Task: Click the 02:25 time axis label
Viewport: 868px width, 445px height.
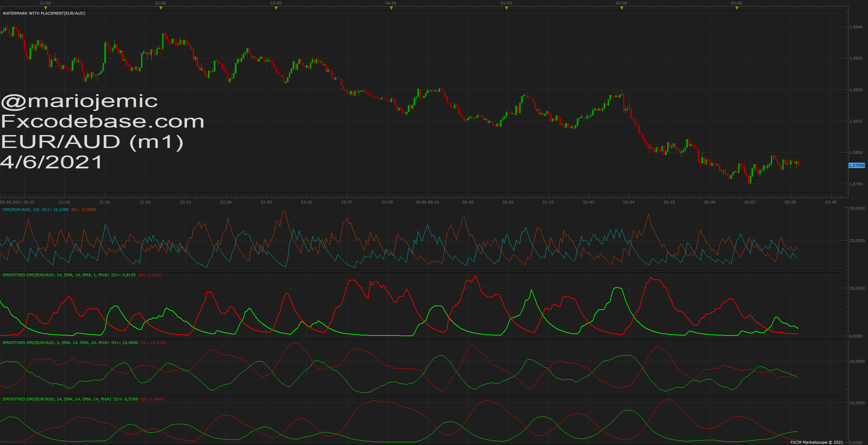Action: coord(669,202)
